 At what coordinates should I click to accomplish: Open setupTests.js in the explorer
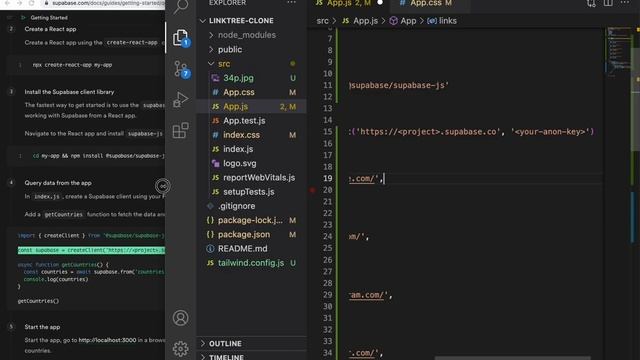click(x=249, y=192)
